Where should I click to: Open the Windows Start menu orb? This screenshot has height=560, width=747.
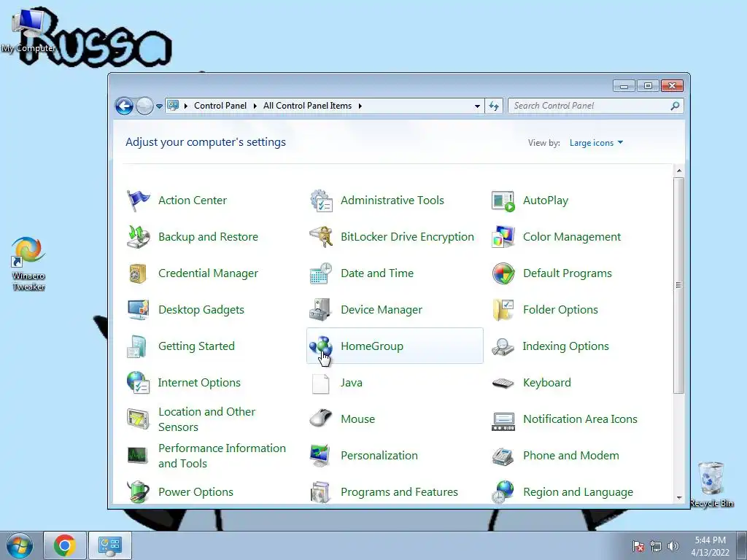click(x=20, y=545)
